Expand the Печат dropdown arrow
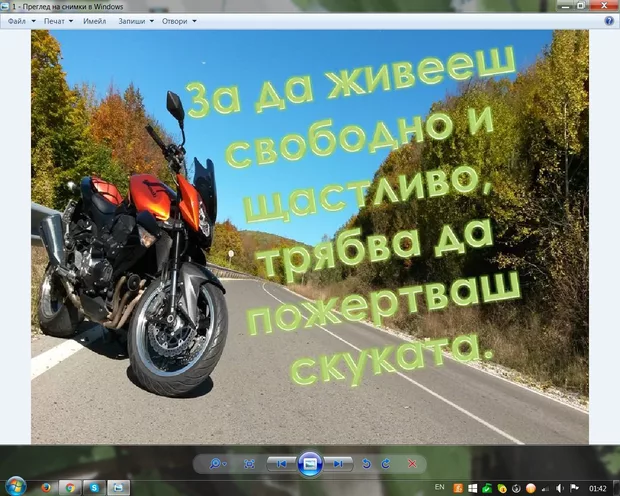Viewport: 620px width, 496px height. [x=71, y=21]
